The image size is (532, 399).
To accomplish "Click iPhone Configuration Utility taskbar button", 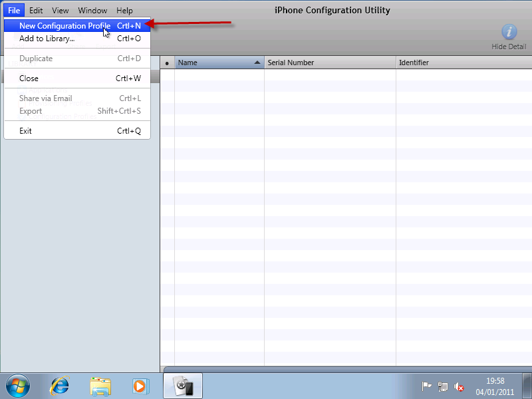I will tap(182, 386).
